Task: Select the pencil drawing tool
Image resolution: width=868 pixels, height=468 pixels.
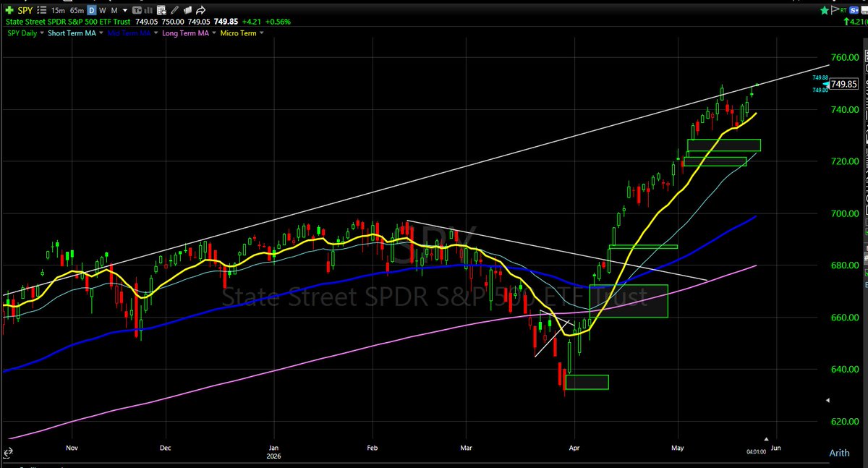Action: (174, 11)
